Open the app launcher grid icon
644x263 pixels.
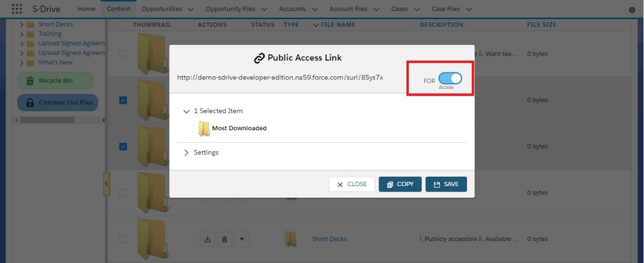[x=17, y=9]
